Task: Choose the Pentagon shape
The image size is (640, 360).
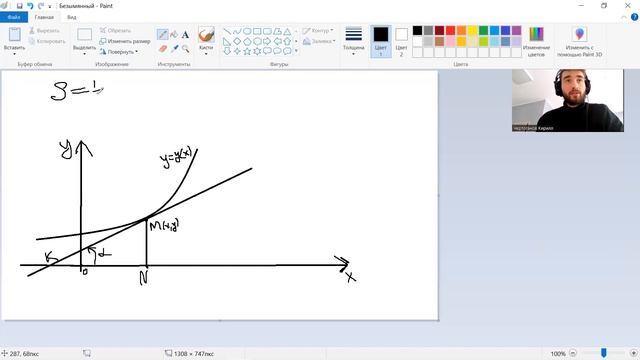Action: pos(247,41)
